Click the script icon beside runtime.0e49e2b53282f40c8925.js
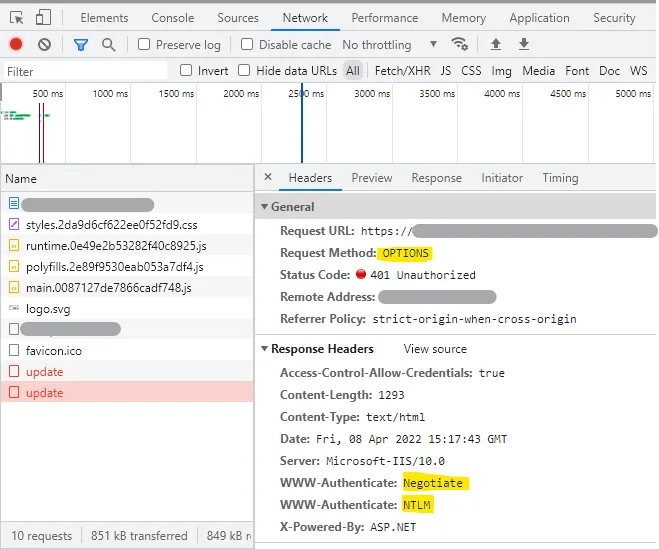This screenshot has height=549, width=659. point(14,245)
